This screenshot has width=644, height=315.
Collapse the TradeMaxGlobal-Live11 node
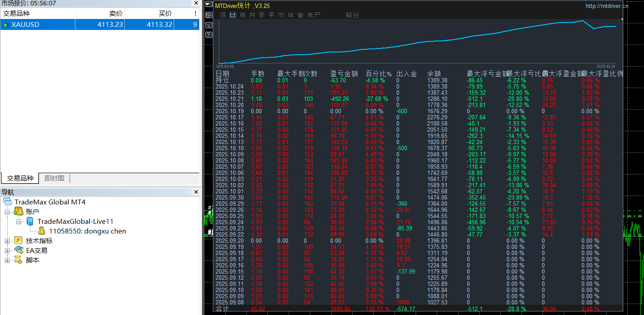pos(19,222)
